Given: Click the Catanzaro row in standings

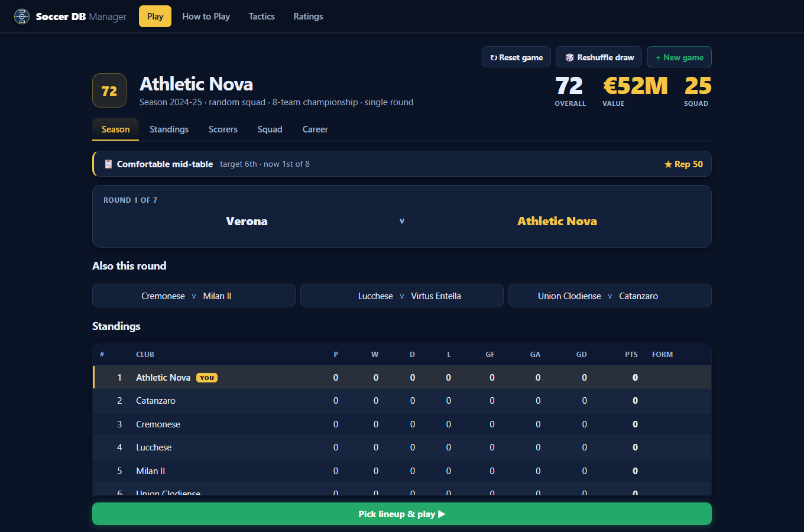Looking at the screenshot, I should pos(402,401).
